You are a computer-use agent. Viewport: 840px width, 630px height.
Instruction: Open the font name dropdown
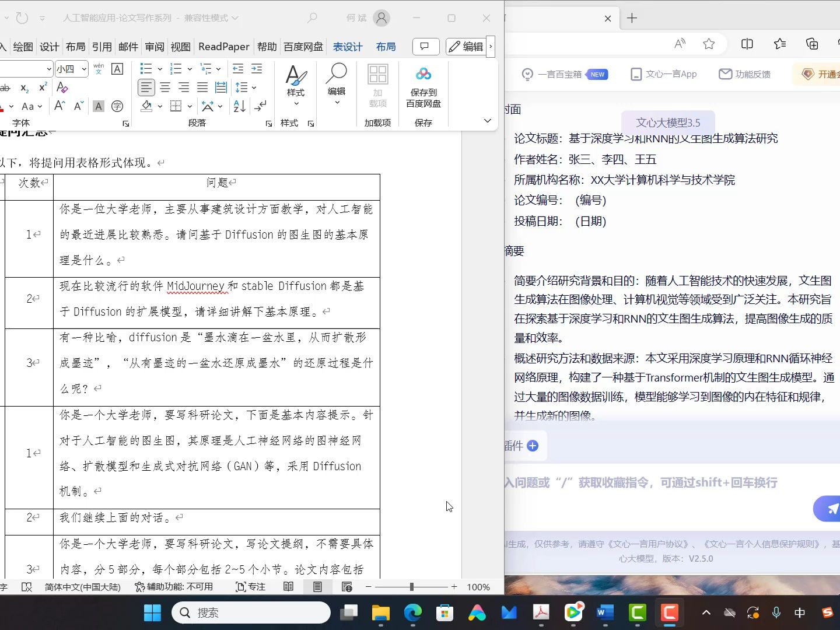click(49, 69)
